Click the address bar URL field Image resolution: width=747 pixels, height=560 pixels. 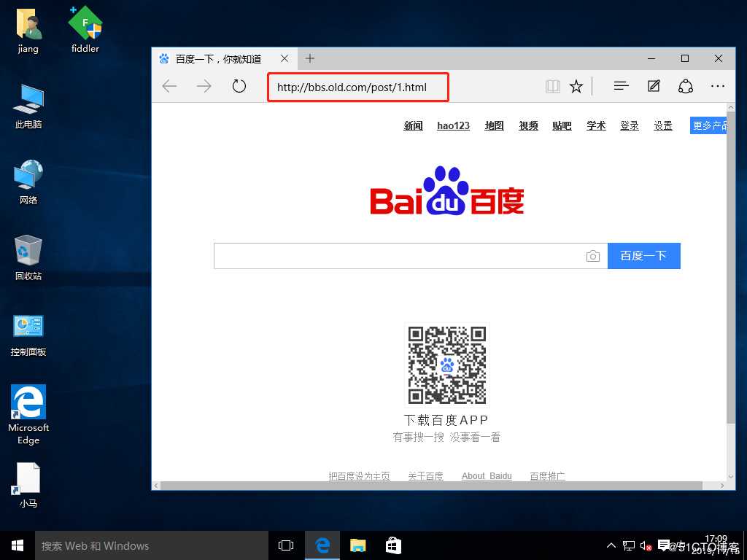click(357, 87)
